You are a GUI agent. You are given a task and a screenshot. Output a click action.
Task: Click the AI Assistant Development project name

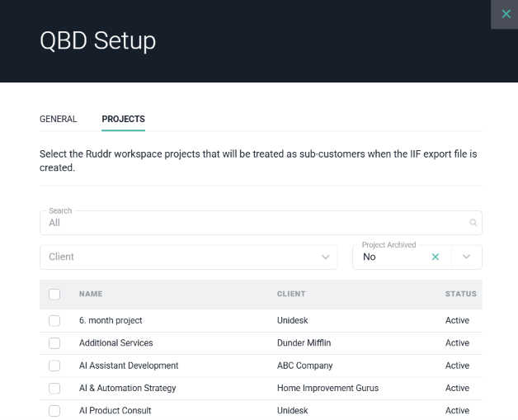129,366
